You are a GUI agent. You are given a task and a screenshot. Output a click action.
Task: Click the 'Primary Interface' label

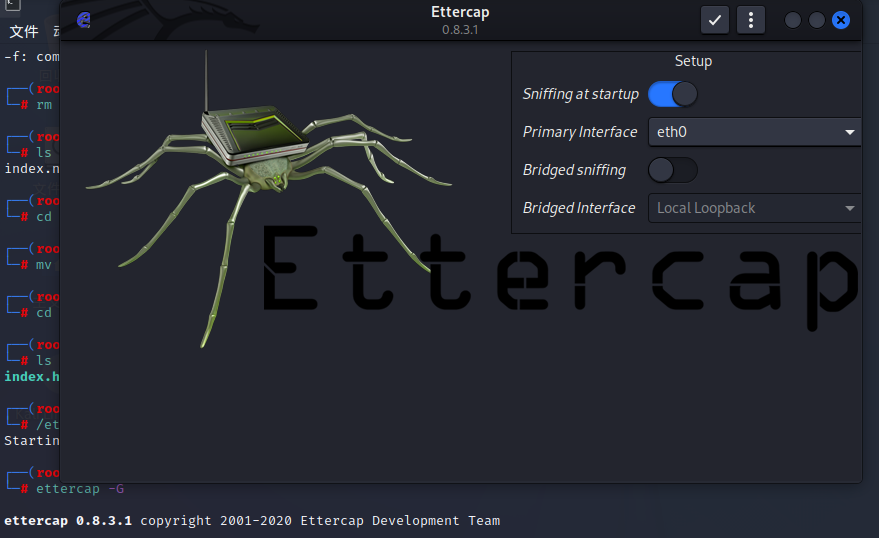click(x=580, y=132)
